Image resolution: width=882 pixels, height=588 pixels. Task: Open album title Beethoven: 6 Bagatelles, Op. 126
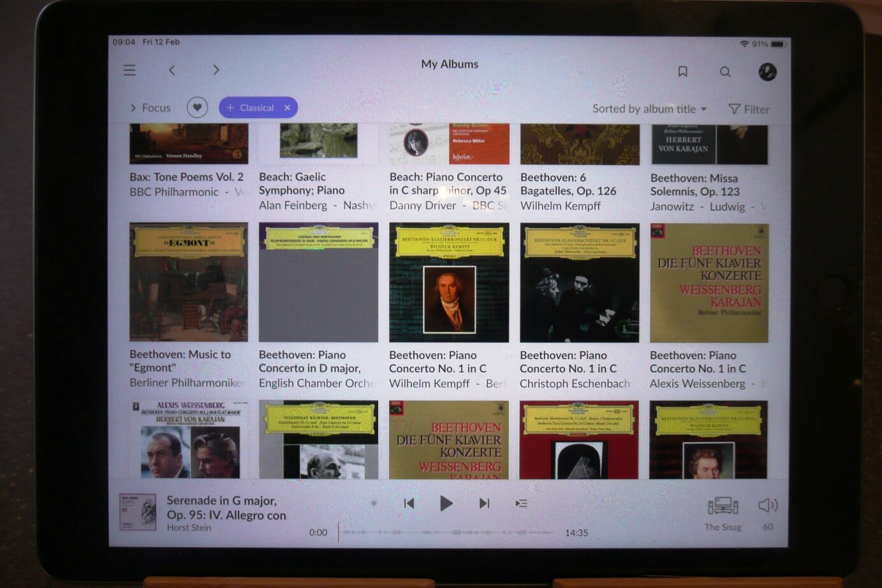click(x=568, y=184)
